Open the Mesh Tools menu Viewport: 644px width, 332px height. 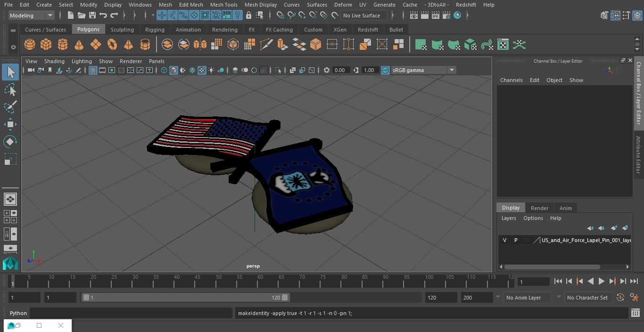click(224, 5)
